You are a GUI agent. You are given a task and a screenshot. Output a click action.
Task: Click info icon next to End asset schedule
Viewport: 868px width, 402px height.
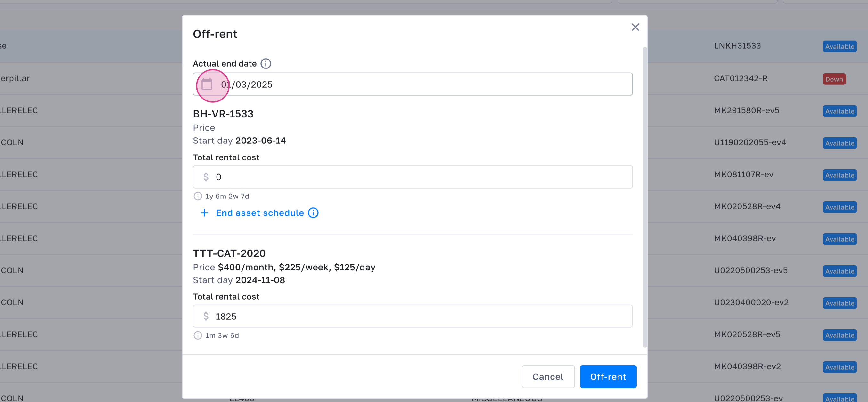coord(313,213)
